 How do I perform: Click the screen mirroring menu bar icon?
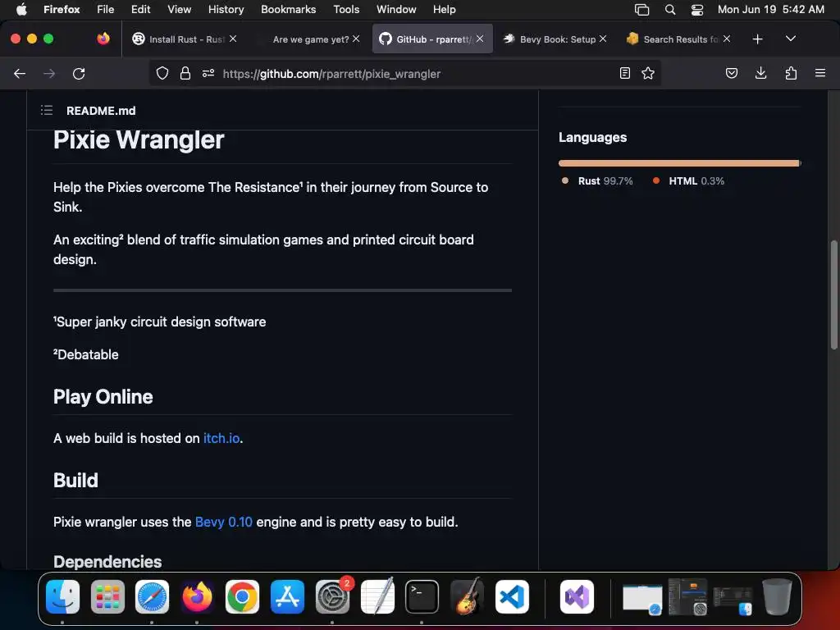click(x=641, y=10)
